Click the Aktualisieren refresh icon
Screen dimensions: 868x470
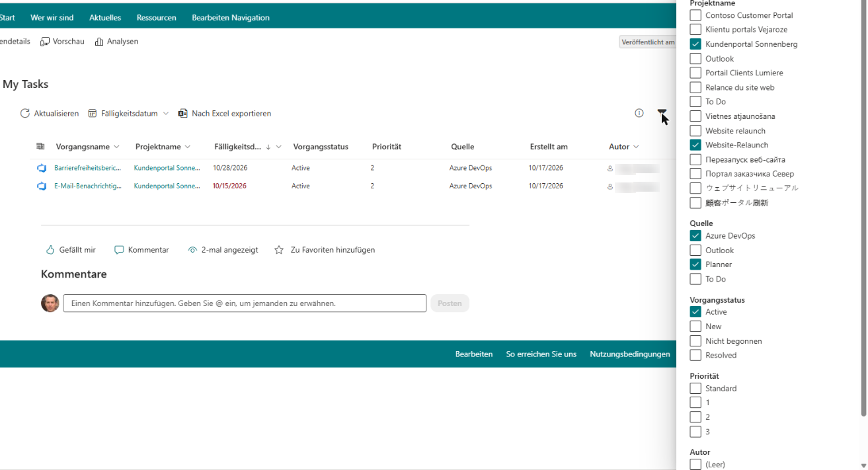25,114
